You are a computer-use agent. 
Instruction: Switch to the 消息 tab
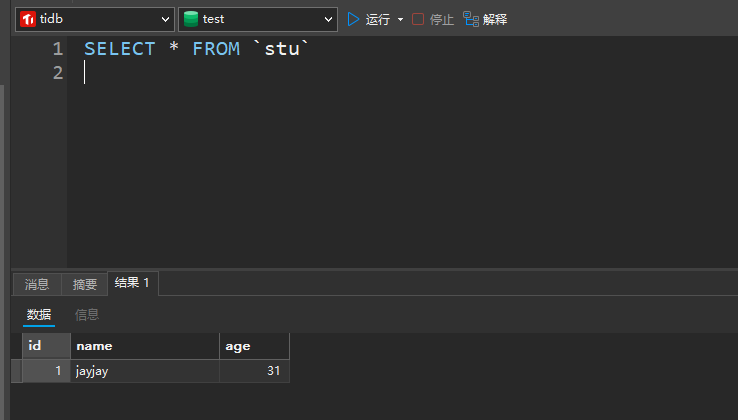tap(37, 284)
